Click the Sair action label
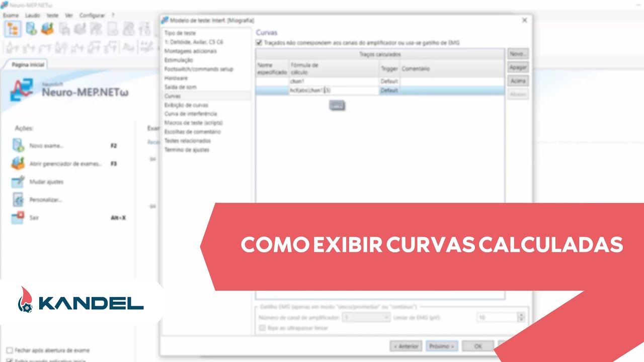644x362 pixels. point(34,218)
